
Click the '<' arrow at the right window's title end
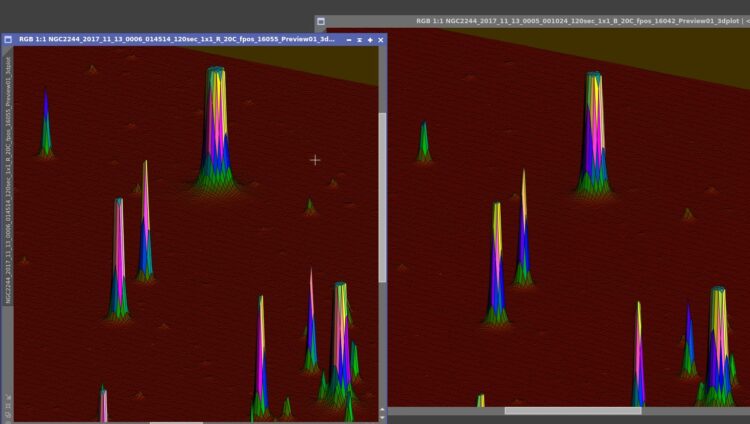coord(748,21)
